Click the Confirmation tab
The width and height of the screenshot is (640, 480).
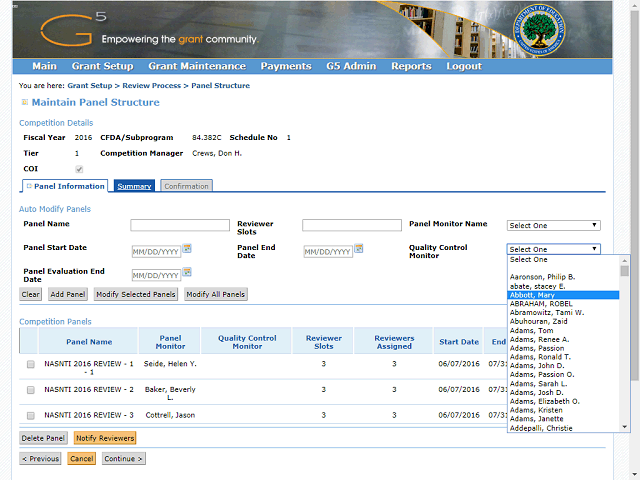click(x=186, y=186)
